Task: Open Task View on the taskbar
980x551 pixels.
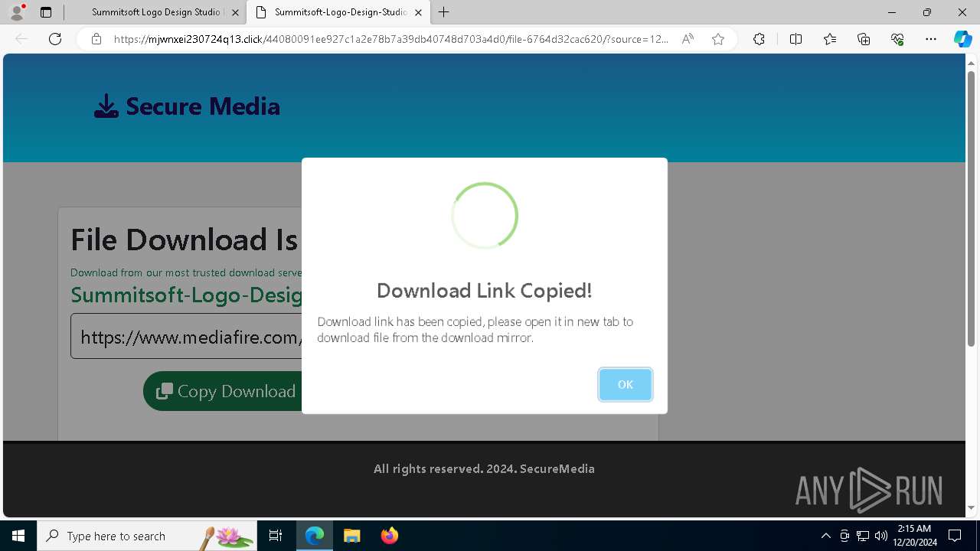Action: coord(276,536)
